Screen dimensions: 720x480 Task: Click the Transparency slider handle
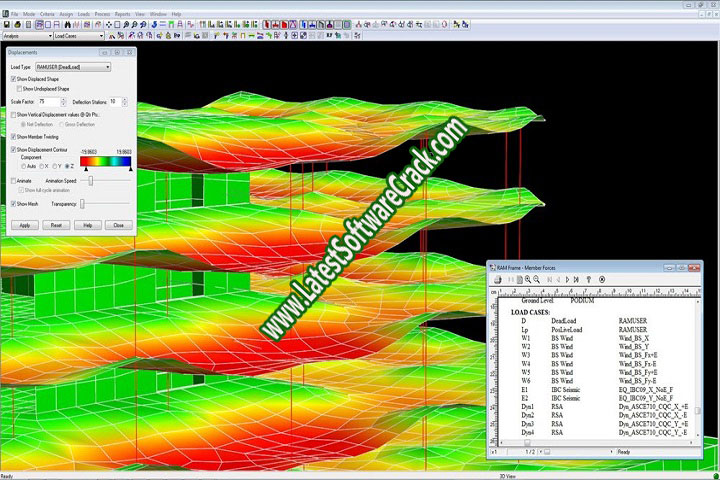[82, 203]
